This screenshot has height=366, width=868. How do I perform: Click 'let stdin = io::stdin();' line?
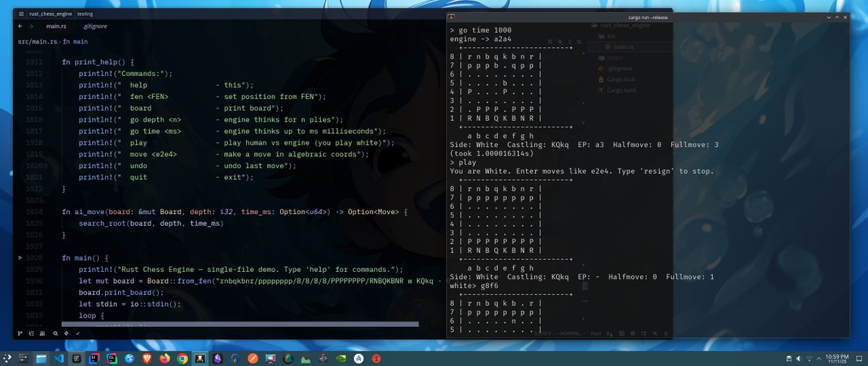tap(130, 304)
